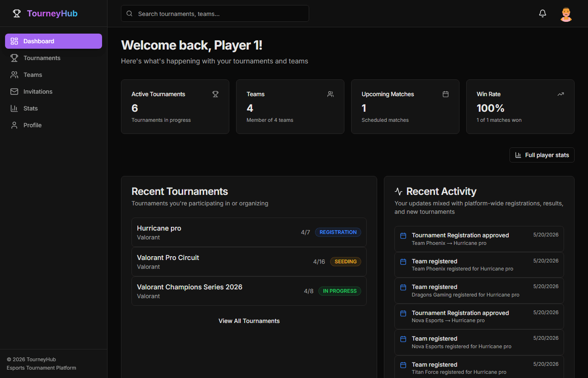
Task: Click the 4/16 count for Valorant Pro Circuit
Action: pyautogui.click(x=319, y=262)
